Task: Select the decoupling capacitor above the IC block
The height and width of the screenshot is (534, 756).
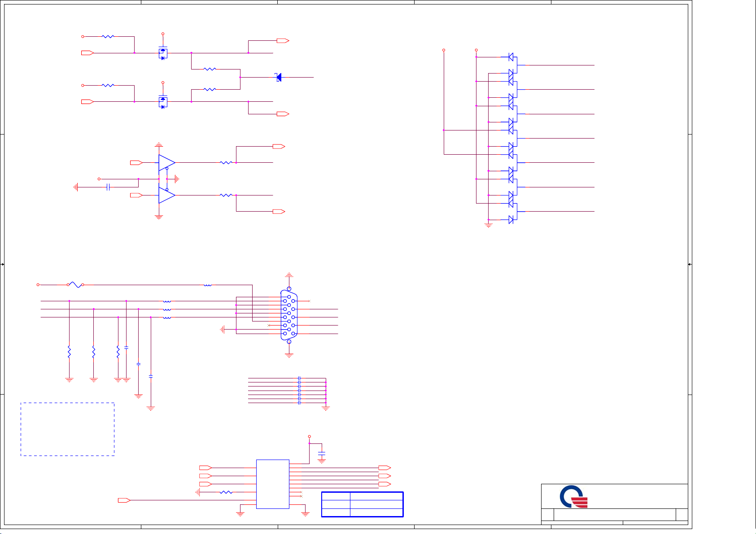Action: point(321,453)
